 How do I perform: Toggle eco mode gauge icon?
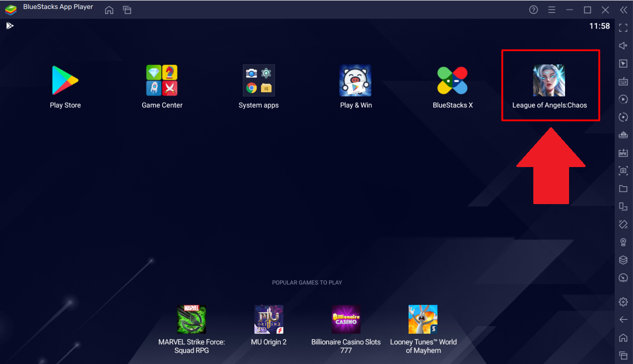click(623, 278)
